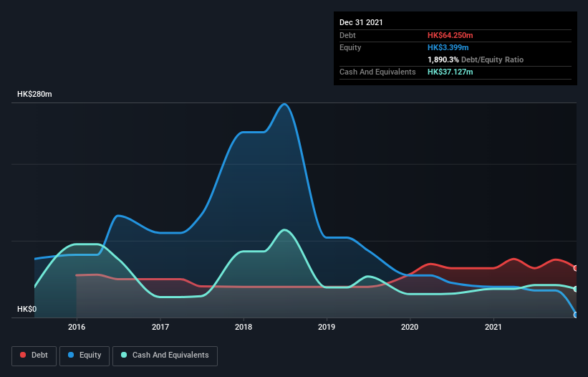The width and height of the screenshot is (588, 377).
Task: Click the Dec 31 2021 tooltip date
Action: 361,22
